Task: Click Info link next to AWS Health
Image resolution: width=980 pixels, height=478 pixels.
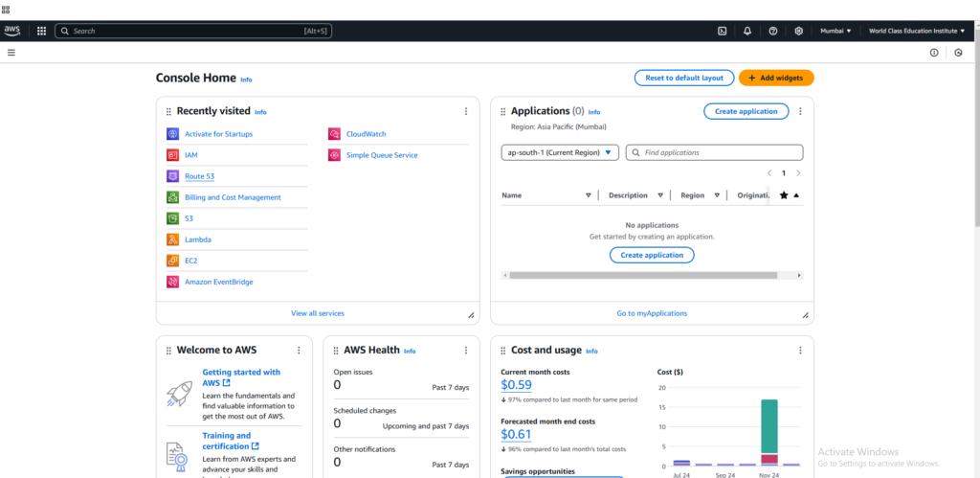Action: click(410, 352)
